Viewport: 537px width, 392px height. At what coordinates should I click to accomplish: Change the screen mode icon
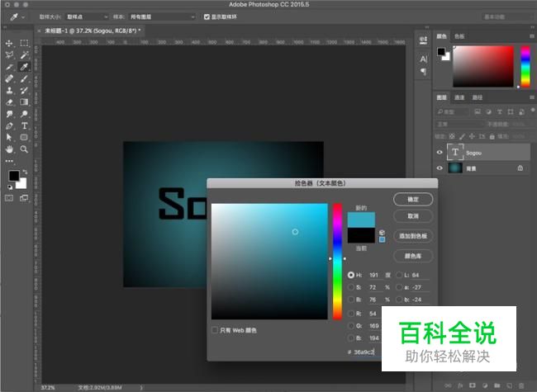(x=24, y=198)
